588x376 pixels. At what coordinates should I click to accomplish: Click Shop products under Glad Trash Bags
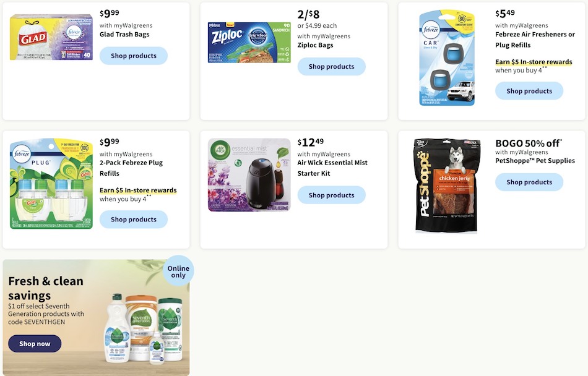point(134,56)
